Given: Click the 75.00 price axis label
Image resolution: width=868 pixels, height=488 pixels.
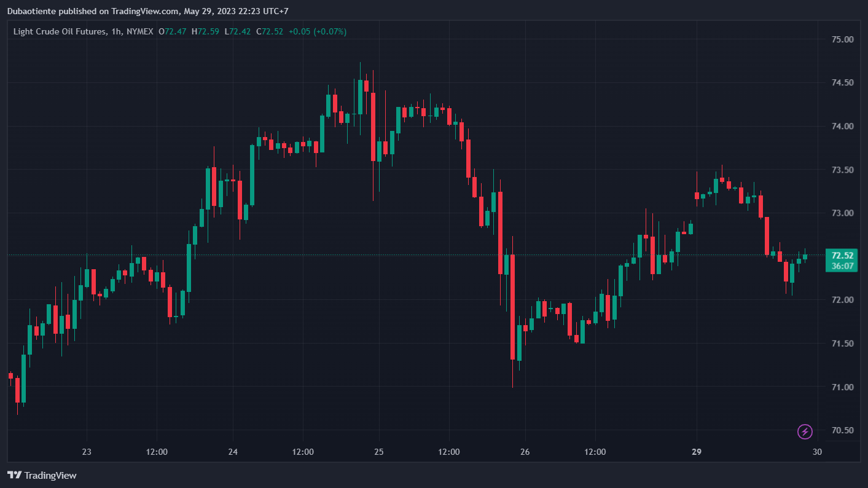Looking at the screenshot, I should click(842, 39).
